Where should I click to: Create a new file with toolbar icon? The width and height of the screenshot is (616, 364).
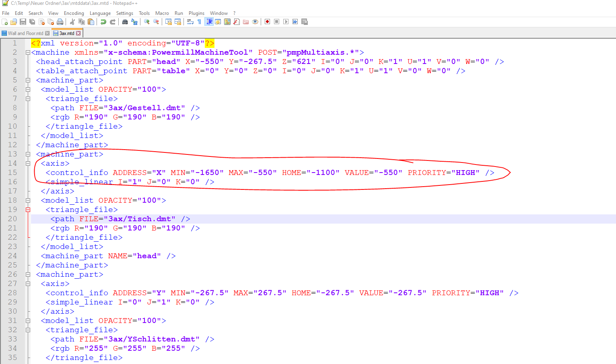pos(5,22)
